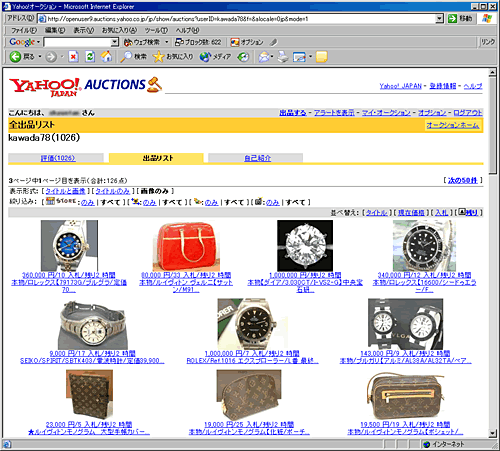Expand the address bar dropdown
Screen dimensions: 500x451
(x=440, y=19)
